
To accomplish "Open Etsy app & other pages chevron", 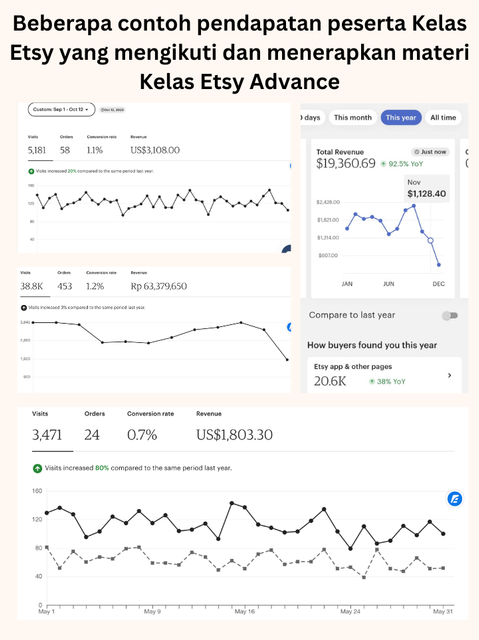I will coord(449,375).
